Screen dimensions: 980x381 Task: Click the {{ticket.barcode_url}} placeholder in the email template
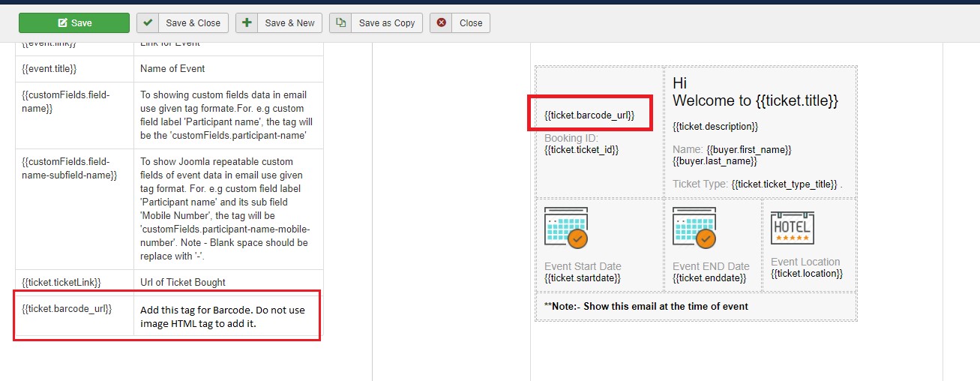[589, 115]
